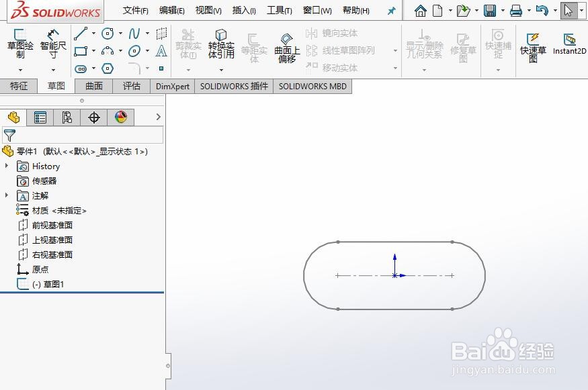
Task: Select the Corner Rectangle tool
Action: point(81,51)
